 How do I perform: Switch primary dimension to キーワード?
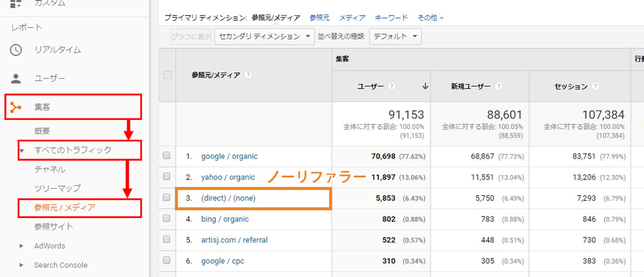click(x=391, y=18)
